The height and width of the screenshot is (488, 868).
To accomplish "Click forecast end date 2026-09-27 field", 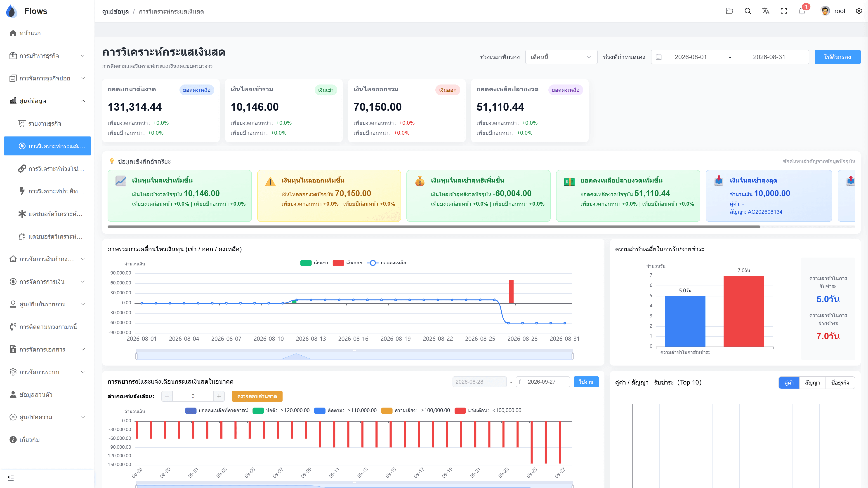I will pos(543,382).
